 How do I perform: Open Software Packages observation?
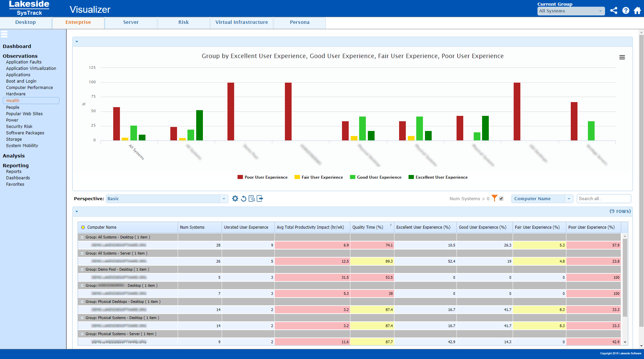click(x=25, y=133)
